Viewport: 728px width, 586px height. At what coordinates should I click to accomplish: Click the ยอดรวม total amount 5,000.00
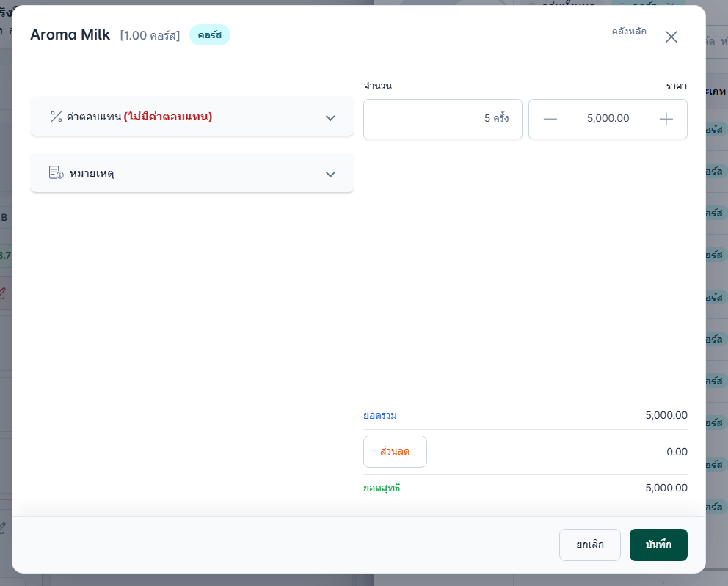[x=666, y=415]
